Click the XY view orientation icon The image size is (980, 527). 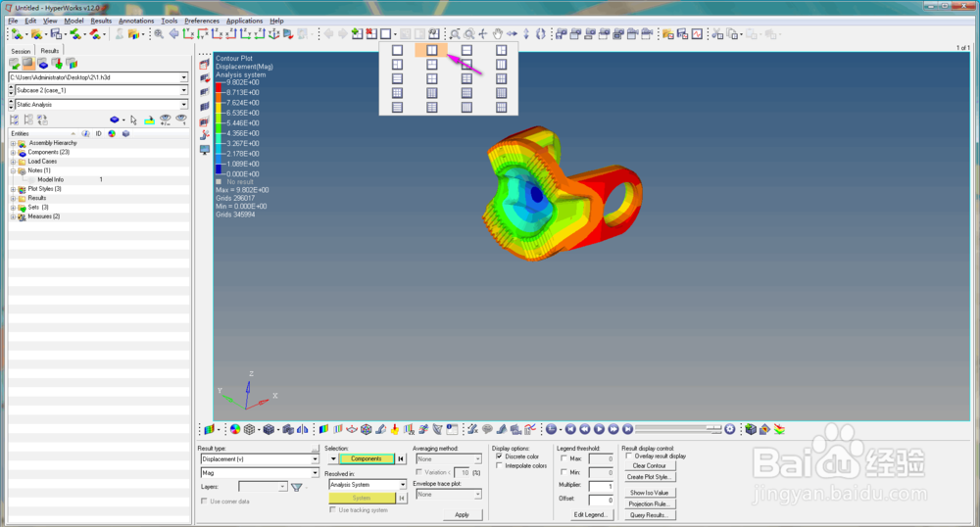click(188, 34)
